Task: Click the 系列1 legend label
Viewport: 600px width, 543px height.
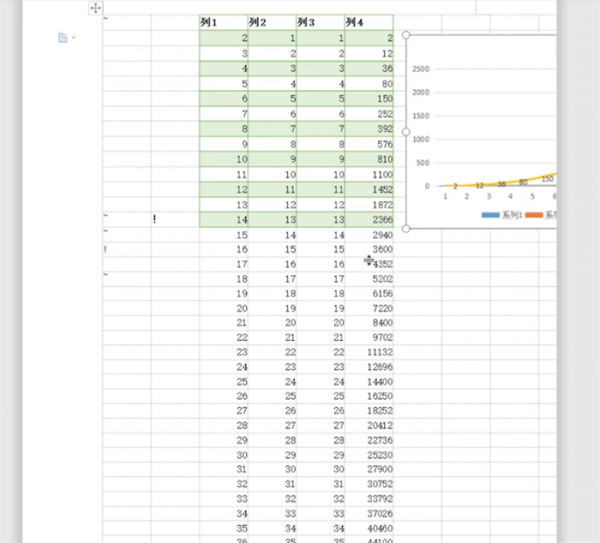Action: point(512,215)
